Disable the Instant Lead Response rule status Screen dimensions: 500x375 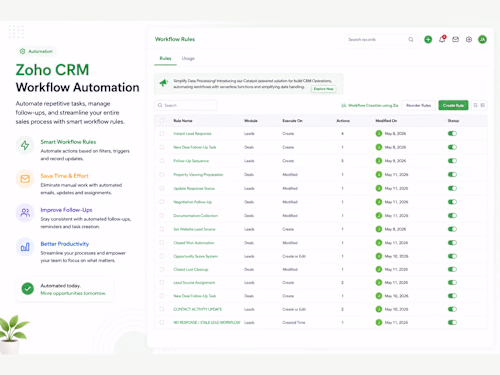[x=452, y=134]
